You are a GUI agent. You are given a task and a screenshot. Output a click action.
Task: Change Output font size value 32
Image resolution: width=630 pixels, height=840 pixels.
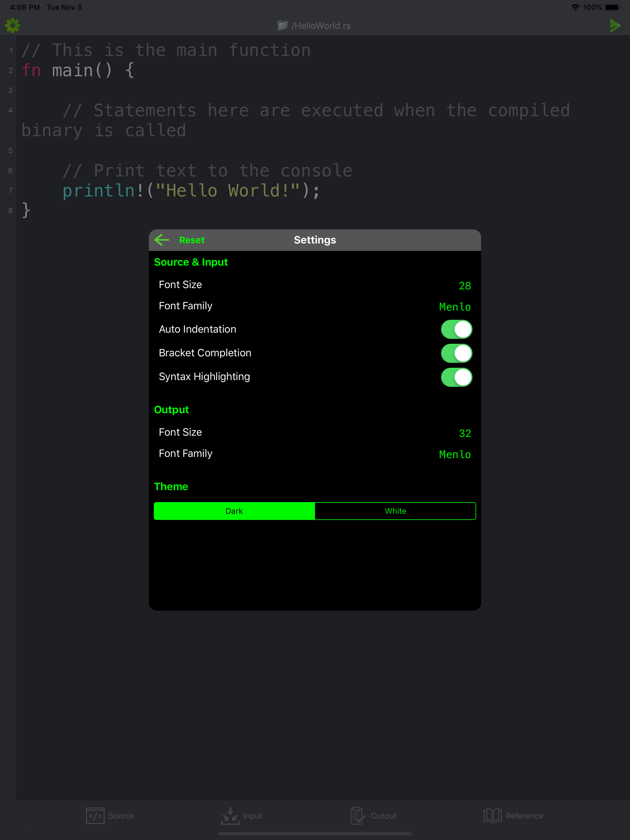click(465, 433)
